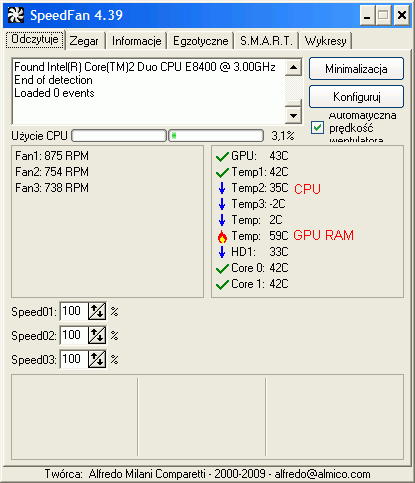415x483 pixels.
Task: Open the Informacje tab
Action: [136, 41]
